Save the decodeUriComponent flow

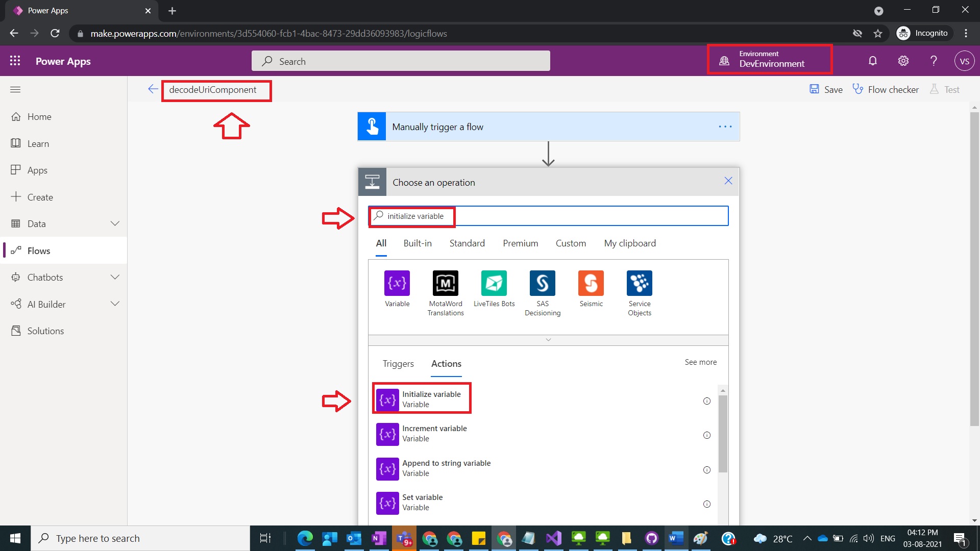tap(825, 89)
